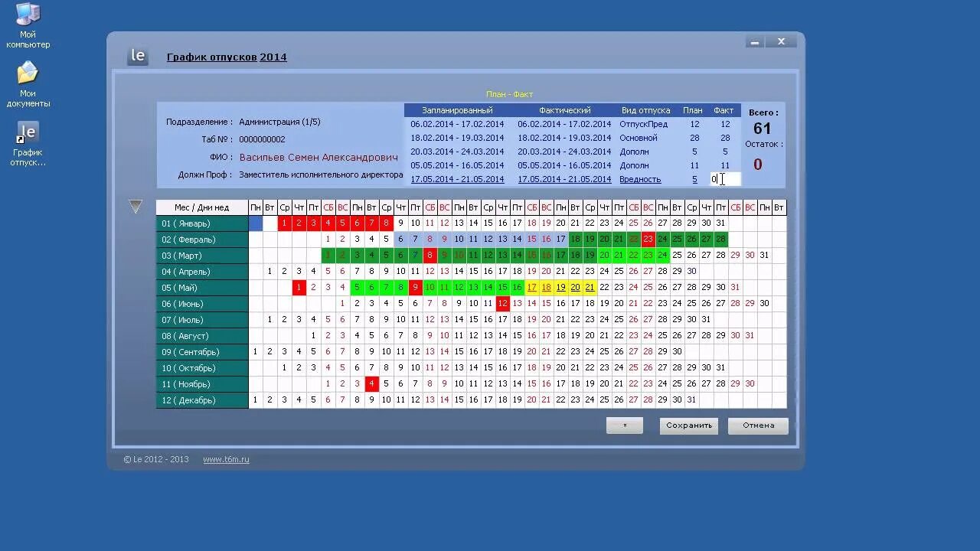980x551 pixels.
Task: Click the План - Факт heading
Action: tap(509, 94)
